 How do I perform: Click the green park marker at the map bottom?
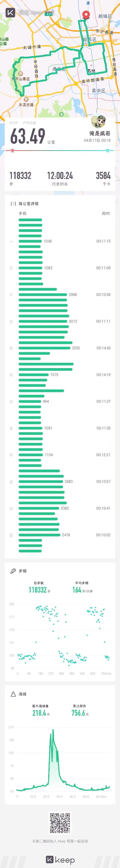click(61, 114)
